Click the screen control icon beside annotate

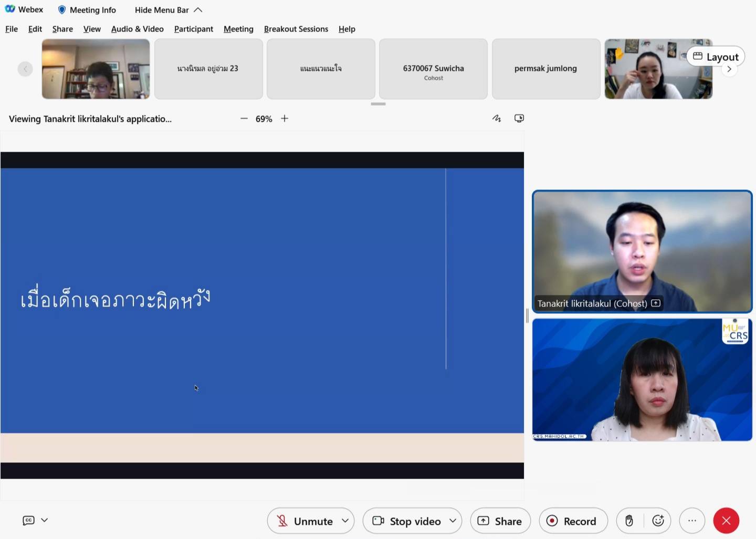519,119
